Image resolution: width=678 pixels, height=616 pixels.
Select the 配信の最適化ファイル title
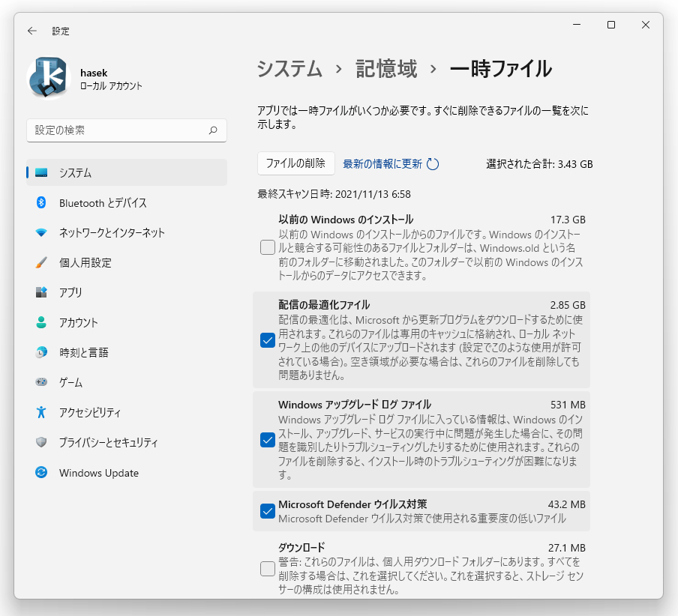[x=324, y=305]
